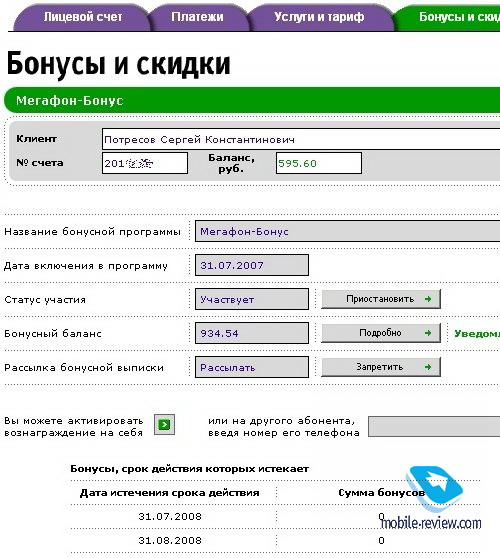
Task: Click the Бонусный баланс label
Action: pos(53,334)
